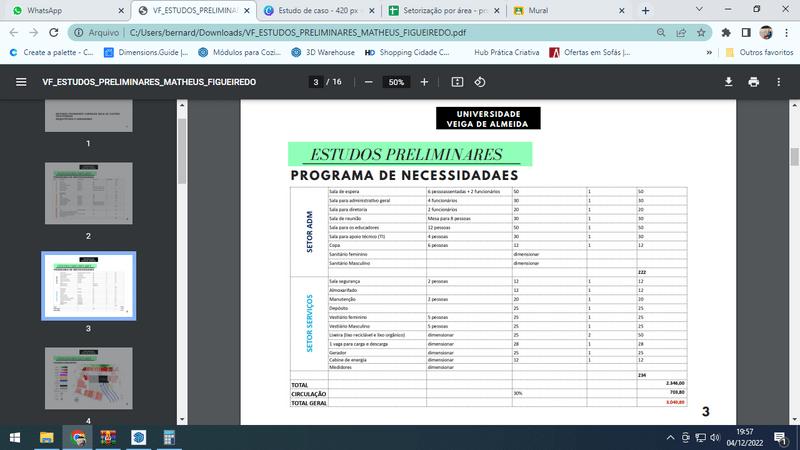Open the Windows Start menu
This screenshot has height=450, width=800.
pyautogui.click(x=15, y=437)
